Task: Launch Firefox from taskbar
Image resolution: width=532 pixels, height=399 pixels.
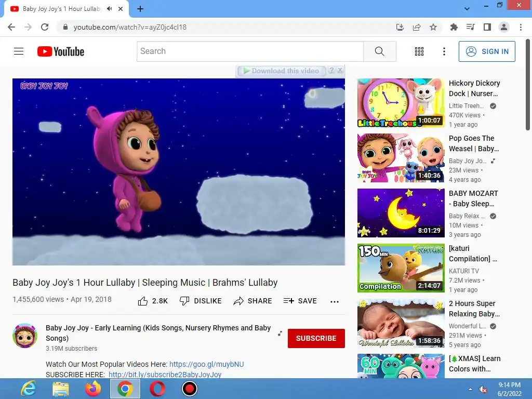Action: coord(93,389)
